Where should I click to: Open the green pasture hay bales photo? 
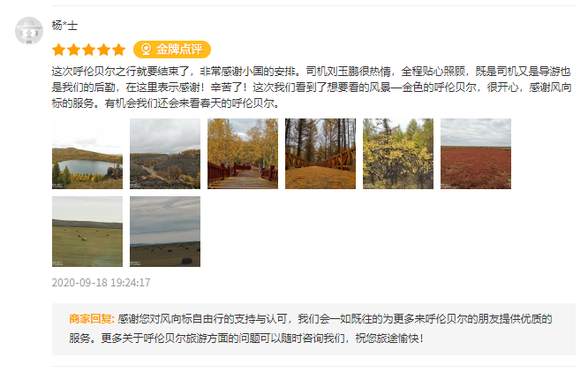click(87, 232)
